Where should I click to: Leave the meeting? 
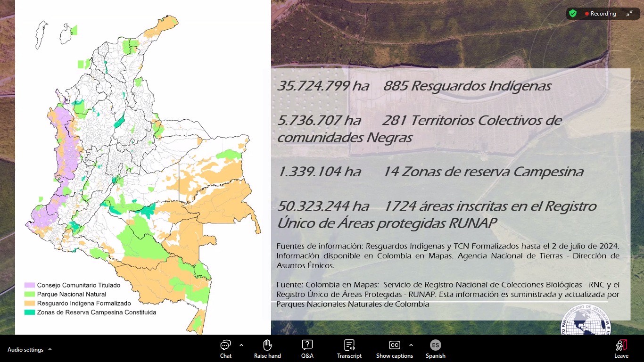(x=621, y=349)
